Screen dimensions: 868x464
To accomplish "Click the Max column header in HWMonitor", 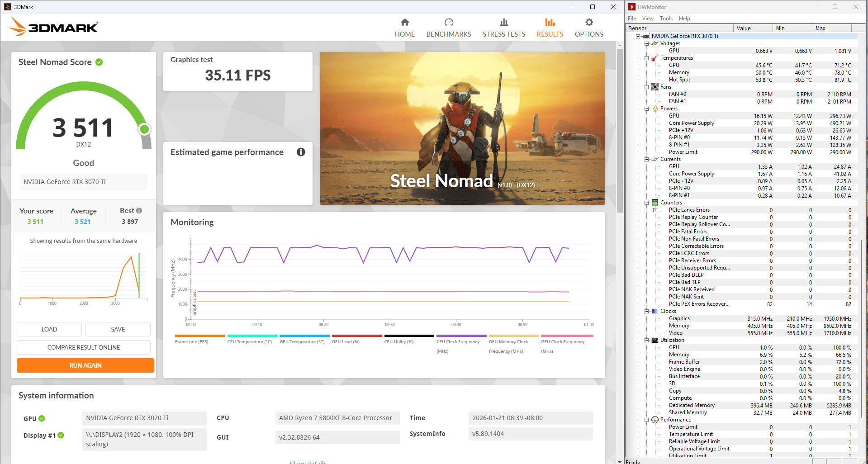I will [831, 28].
